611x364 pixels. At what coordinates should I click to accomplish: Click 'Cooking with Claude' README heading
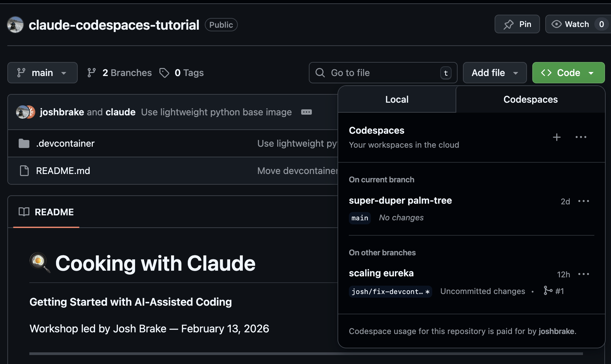click(x=155, y=263)
